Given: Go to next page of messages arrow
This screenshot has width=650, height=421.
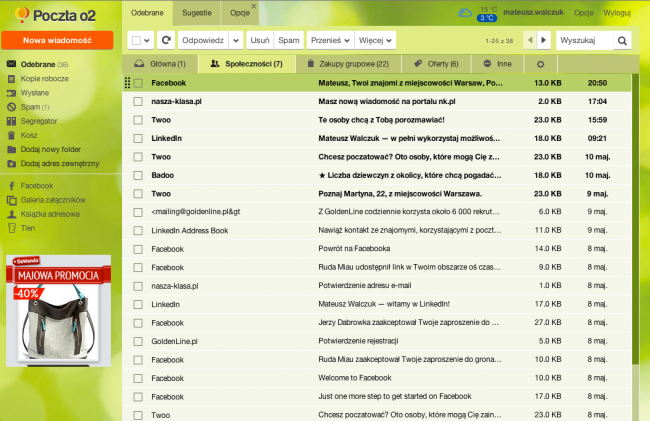Looking at the screenshot, I should (x=543, y=40).
